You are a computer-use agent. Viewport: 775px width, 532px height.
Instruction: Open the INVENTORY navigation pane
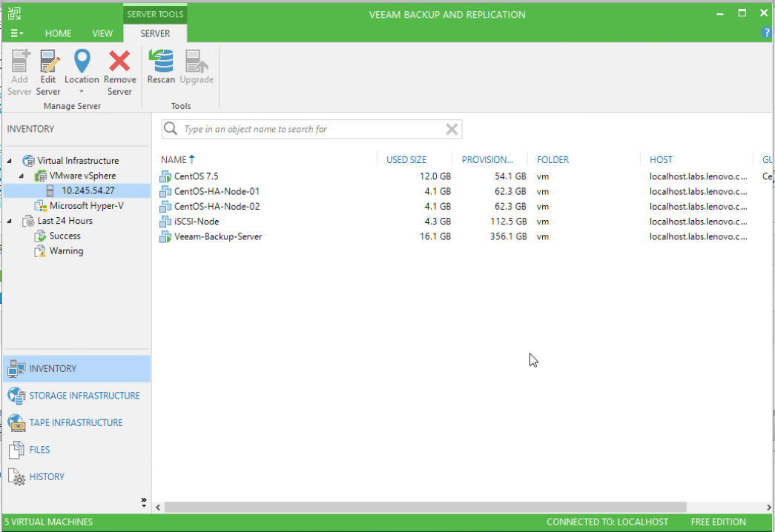76,368
